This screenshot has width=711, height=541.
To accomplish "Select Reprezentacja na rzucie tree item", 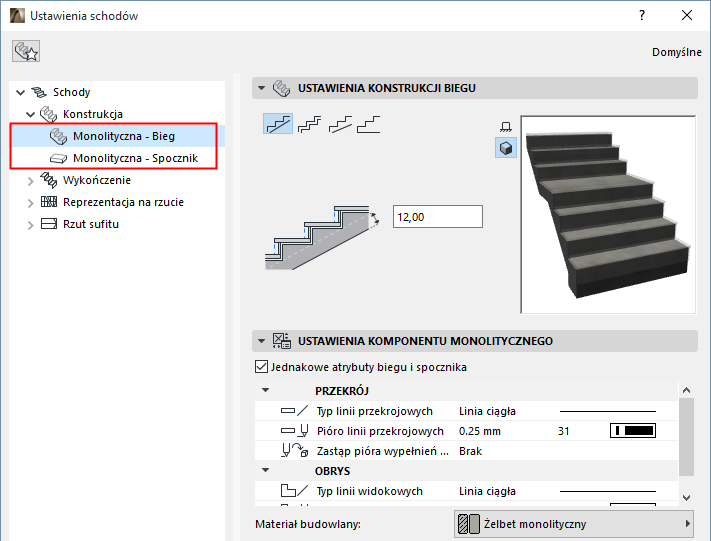I will 123,202.
